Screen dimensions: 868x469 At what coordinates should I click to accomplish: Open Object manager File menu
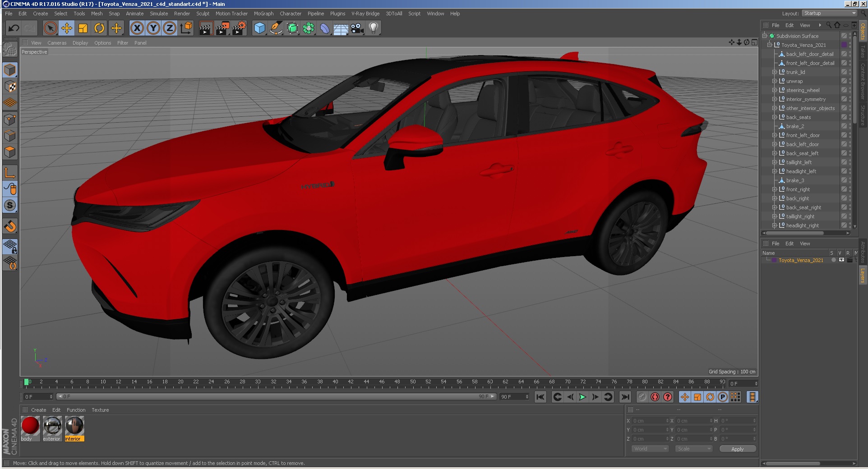point(776,25)
